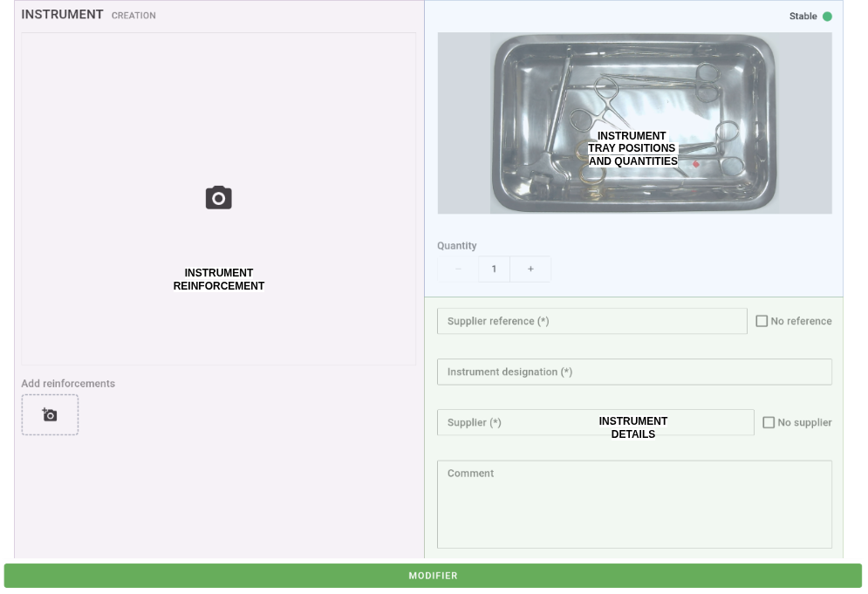Click the green Stable status indicator dot

pos(827,16)
